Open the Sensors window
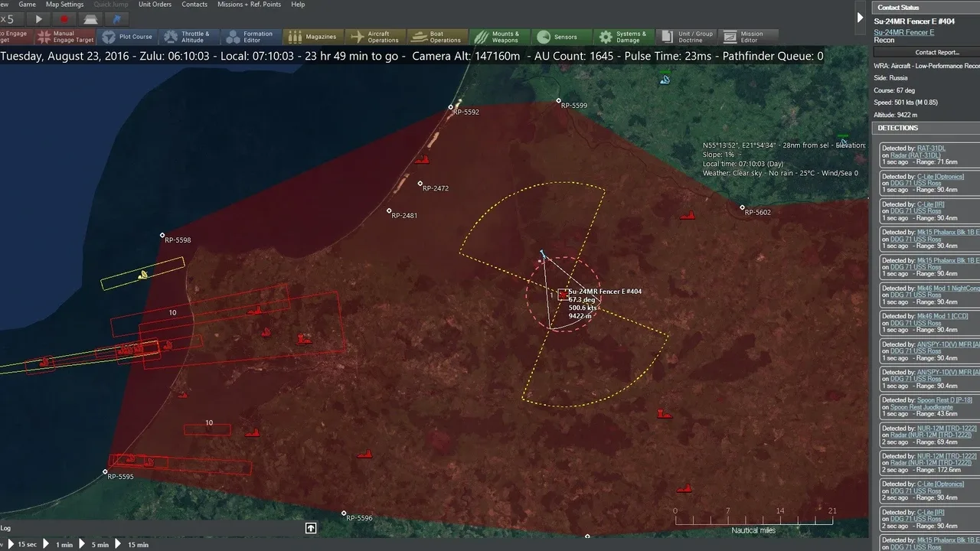Screen dimensions: 980x551 pos(557,37)
